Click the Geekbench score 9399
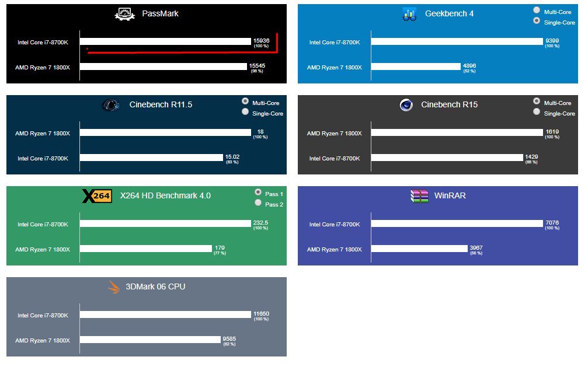Screen dimensions: 588x374 point(552,41)
